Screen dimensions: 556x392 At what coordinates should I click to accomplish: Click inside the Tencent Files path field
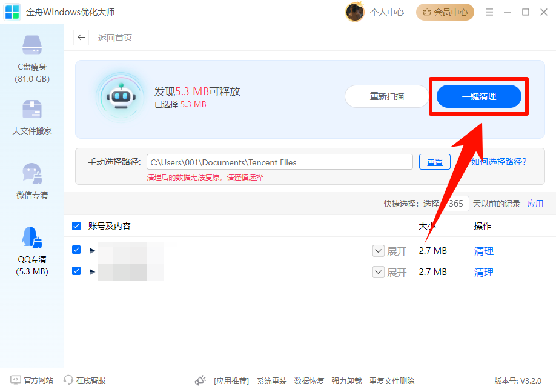[x=279, y=162]
